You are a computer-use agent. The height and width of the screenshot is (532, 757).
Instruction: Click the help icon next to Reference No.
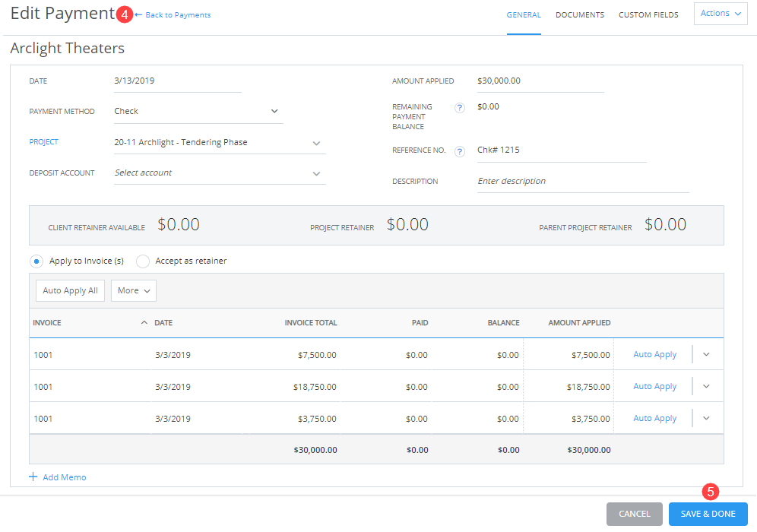(x=459, y=151)
